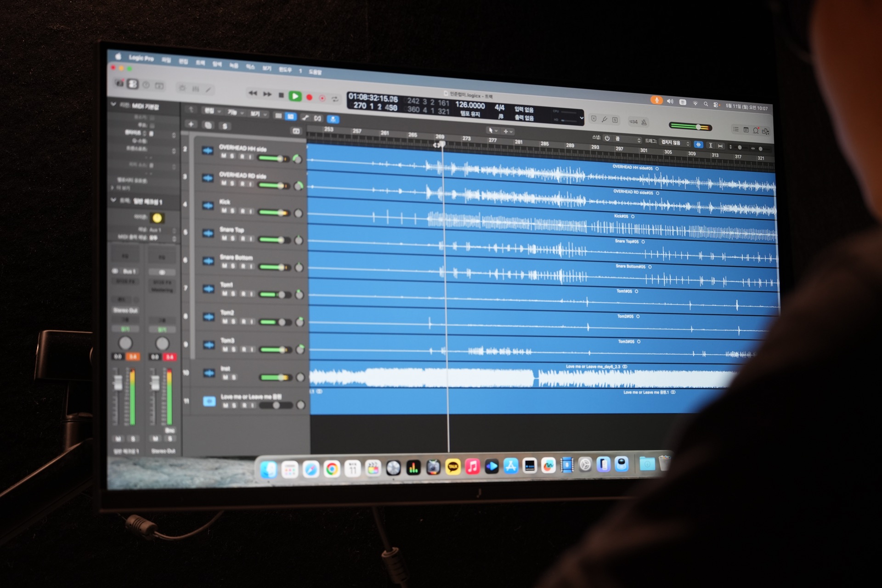Toggle the Replace mode icon
882x588 pixels.
point(594,119)
